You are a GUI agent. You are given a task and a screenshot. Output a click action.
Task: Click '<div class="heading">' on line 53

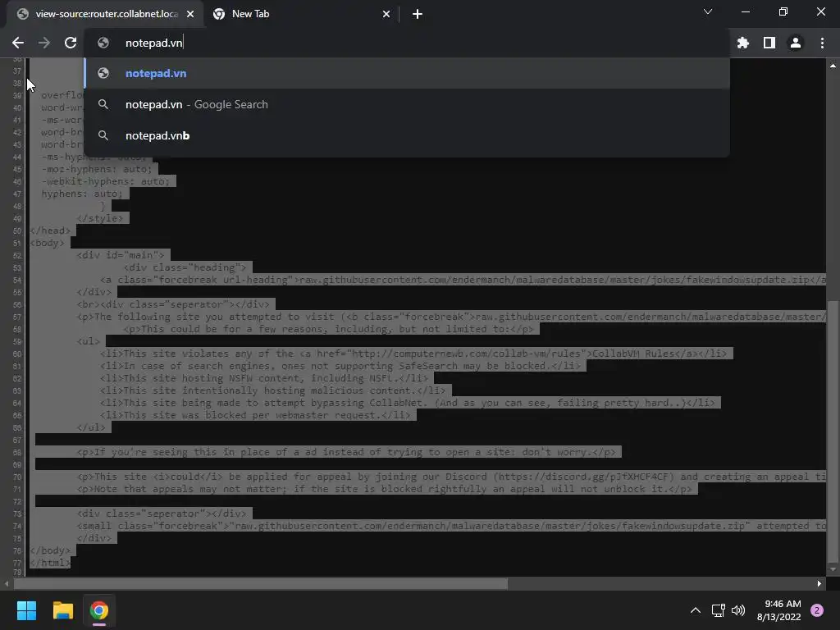tap(185, 268)
